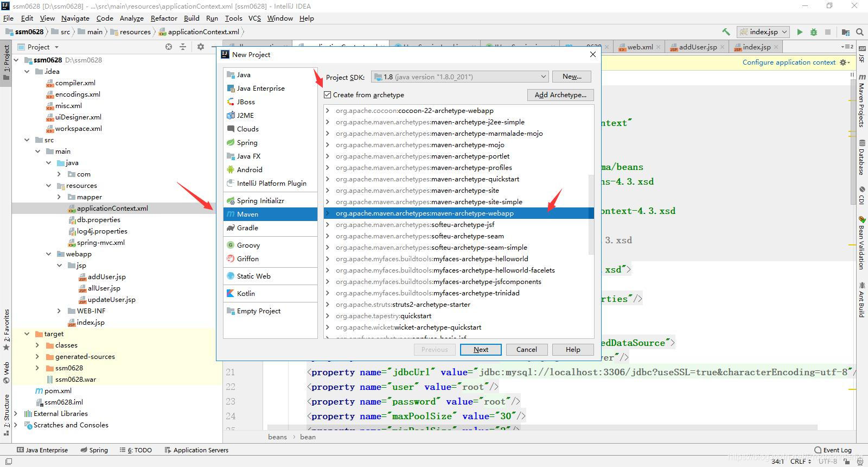Click resources in the breadcrumb bar

135,32
